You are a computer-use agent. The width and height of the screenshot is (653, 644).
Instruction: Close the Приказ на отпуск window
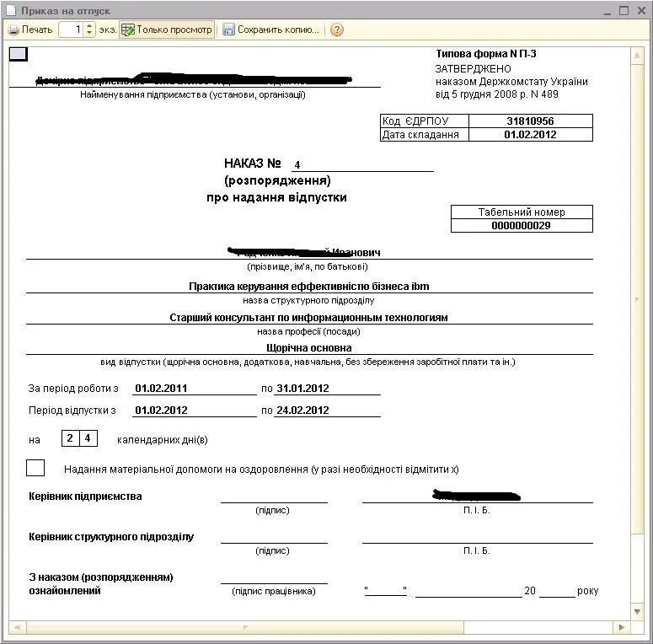(642, 11)
